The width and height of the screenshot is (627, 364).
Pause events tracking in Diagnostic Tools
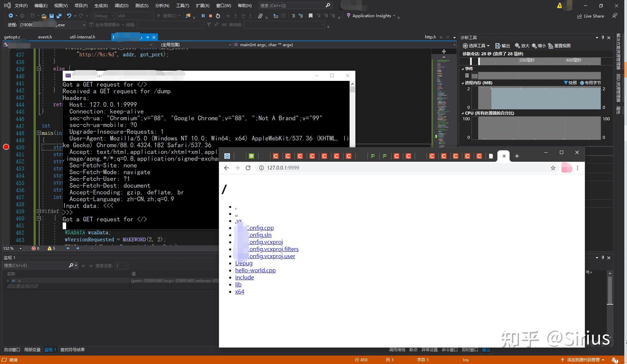[467, 75]
